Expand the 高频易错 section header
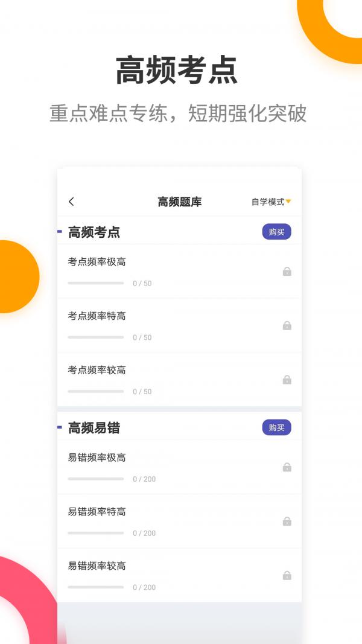This screenshot has width=362, height=644. coord(87,427)
